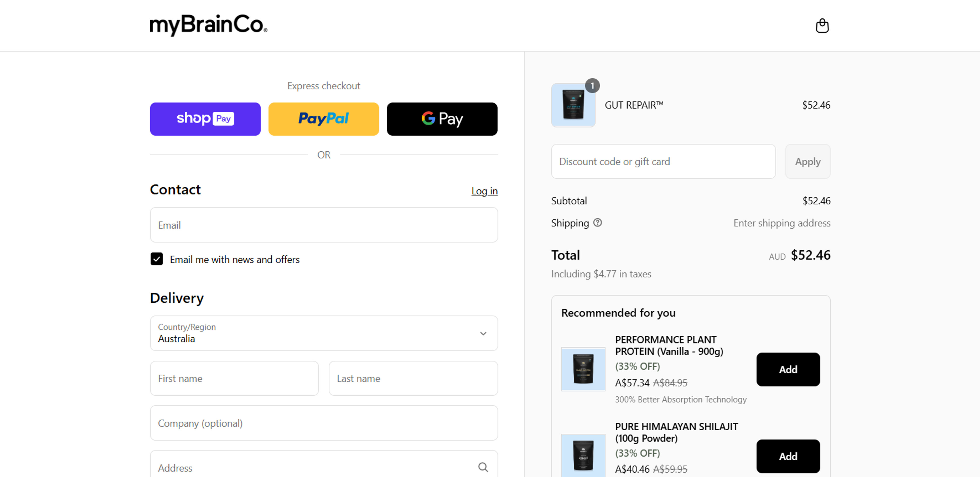Image resolution: width=980 pixels, height=477 pixels.
Task: Click the First name field
Action: [x=234, y=378]
